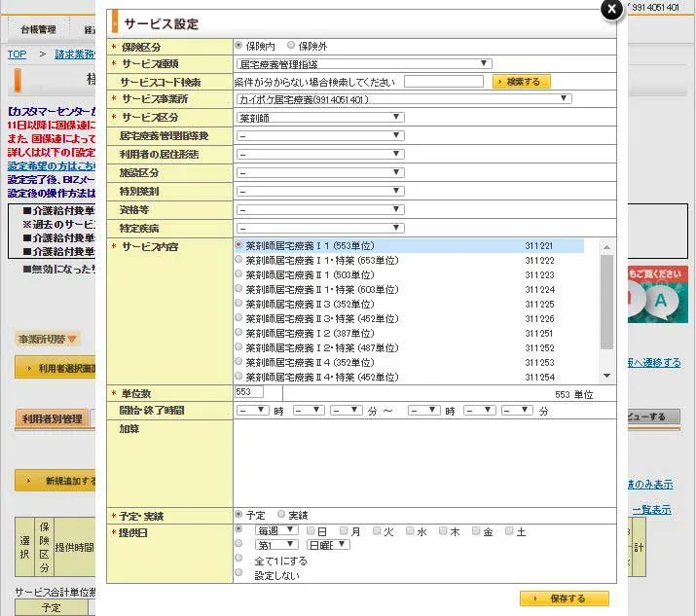Select the 設定しない radio option
The height and width of the screenshot is (616, 696).
(239, 573)
